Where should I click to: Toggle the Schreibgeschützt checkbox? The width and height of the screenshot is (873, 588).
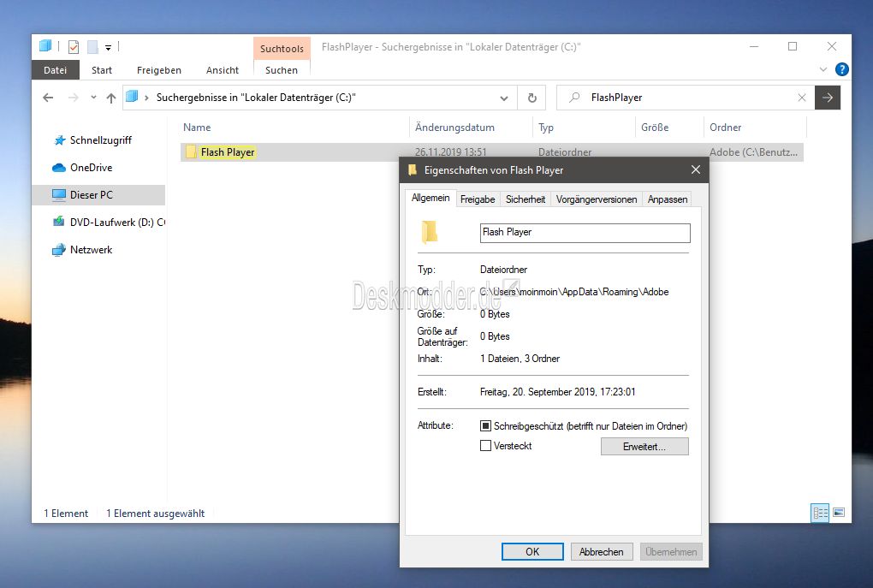click(x=485, y=425)
